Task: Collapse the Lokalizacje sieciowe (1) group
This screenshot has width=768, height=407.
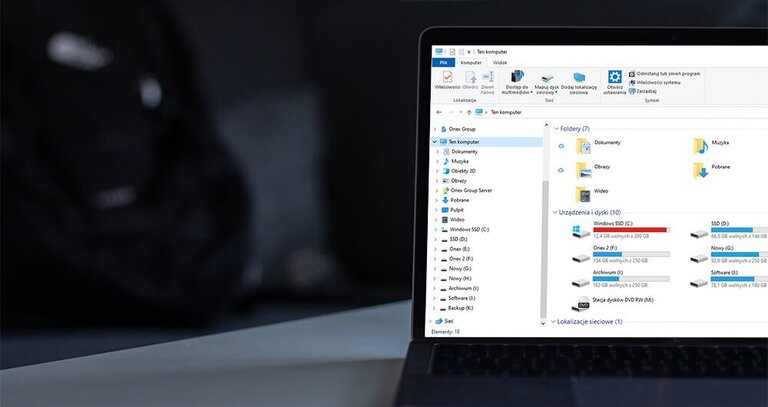Action: pyautogui.click(x=553, y=322)
